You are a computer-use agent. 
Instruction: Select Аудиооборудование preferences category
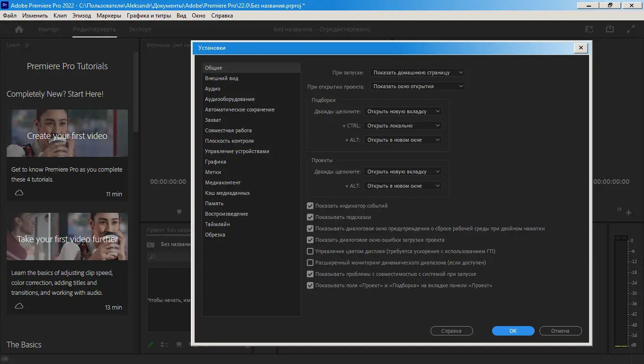[251, 99]
